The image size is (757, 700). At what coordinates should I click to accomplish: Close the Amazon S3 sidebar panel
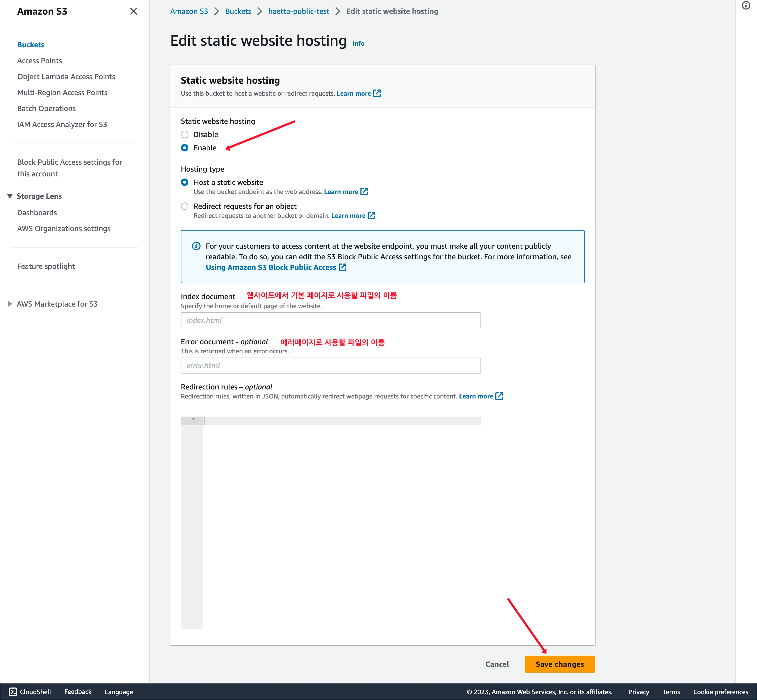[x=133, y=11]
